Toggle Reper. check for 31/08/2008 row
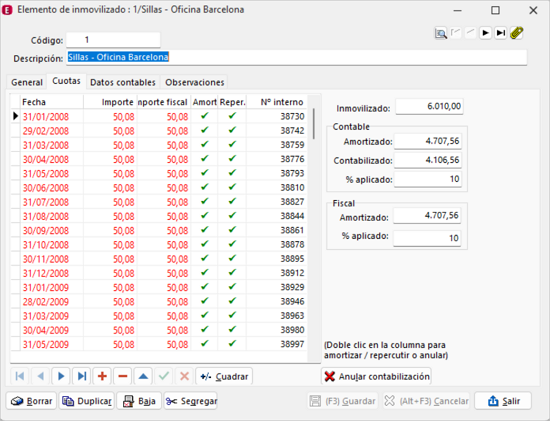Image resolution: width=550 pixels, height=421 pixels. pyautogui.click(x=232, y=215)
